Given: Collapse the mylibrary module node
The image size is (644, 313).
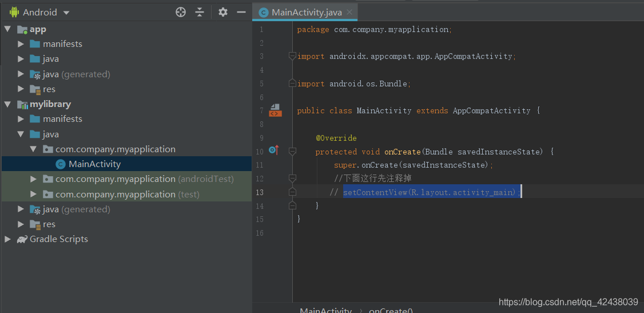Looking at the screenshot, I should coord(8,104).
